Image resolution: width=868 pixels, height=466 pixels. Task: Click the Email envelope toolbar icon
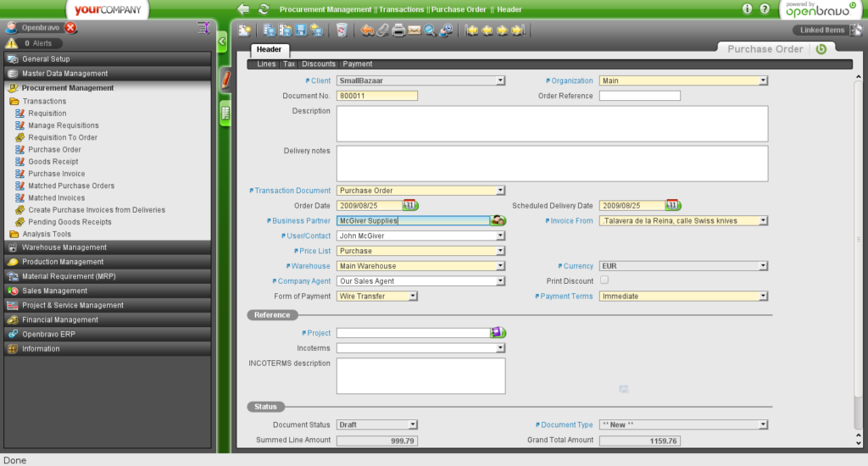click(414, 31)
